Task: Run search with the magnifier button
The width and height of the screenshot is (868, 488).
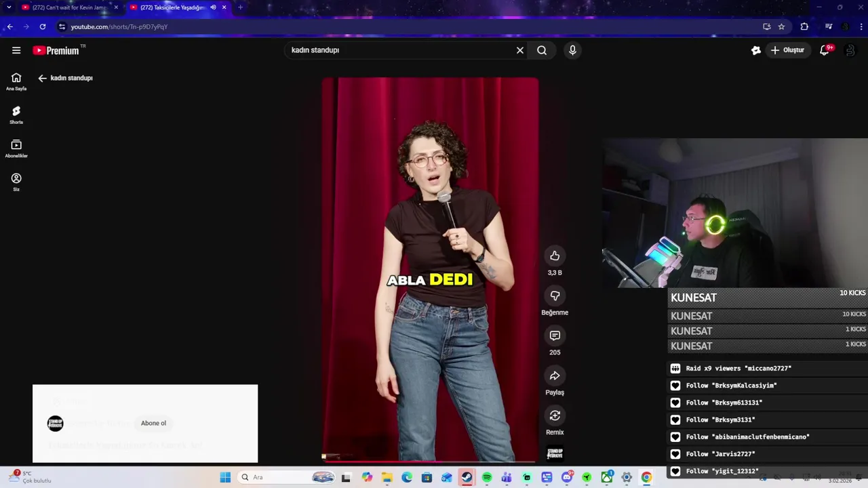Action: [542, 50]
